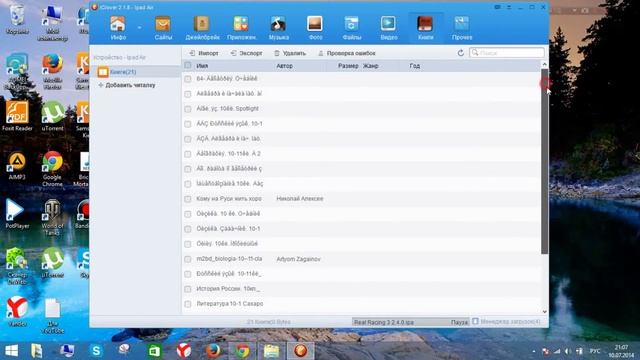Click the Импорт button
The width and height of the screenshot is (640, 360).
tap(204, 53)
